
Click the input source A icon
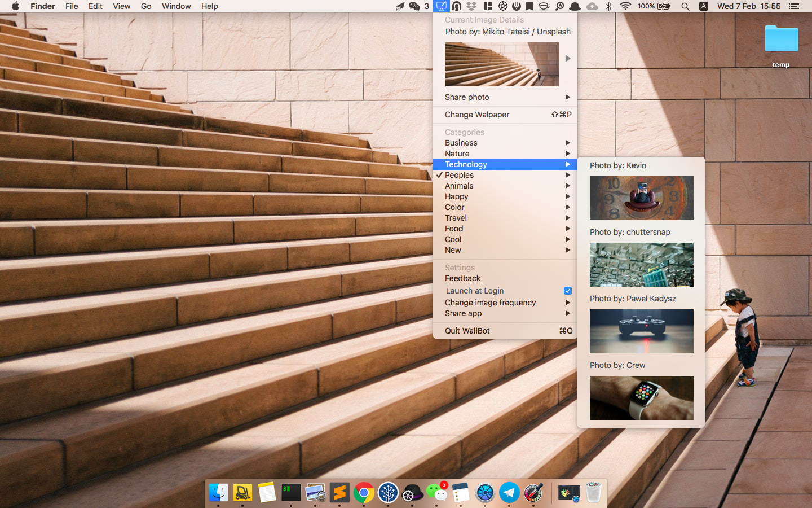click(704, 6)
